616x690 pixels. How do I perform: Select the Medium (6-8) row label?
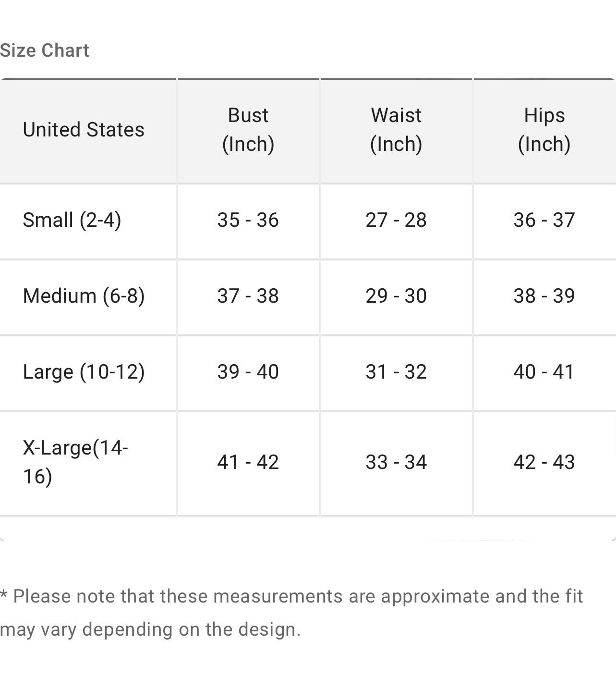point(84,296)
